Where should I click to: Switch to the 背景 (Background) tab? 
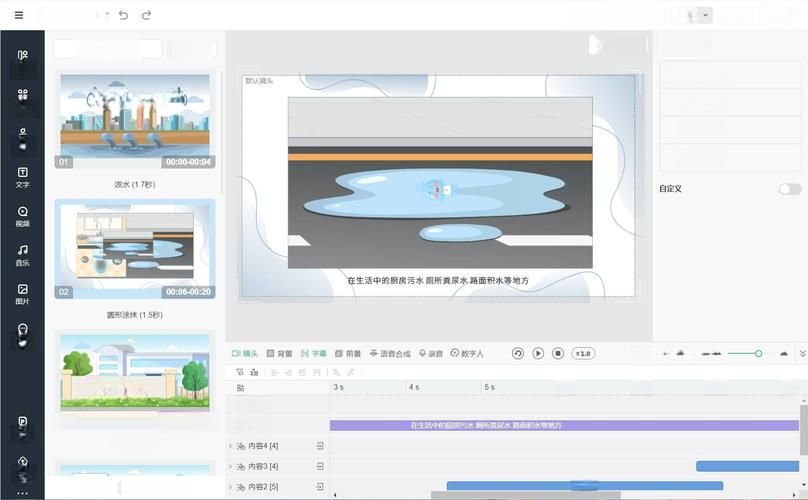279,353
